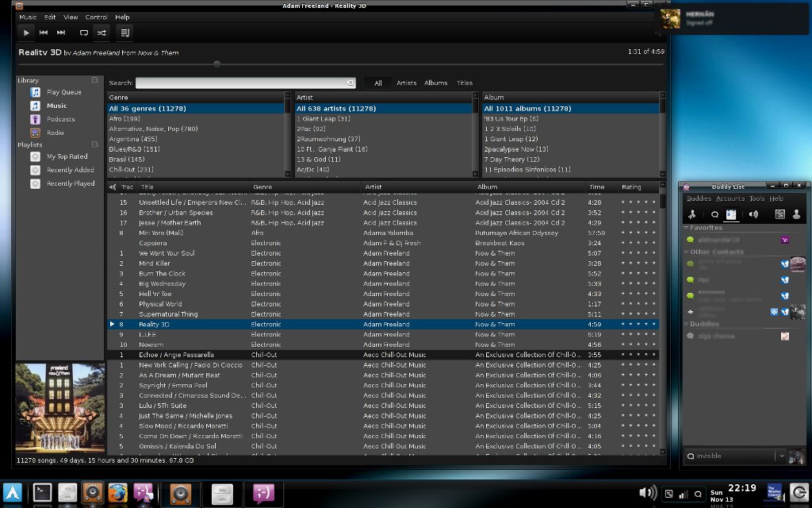812x508 pixels.
Task: Open the file manager taskbar window
Action: click(x=223, y=494)
